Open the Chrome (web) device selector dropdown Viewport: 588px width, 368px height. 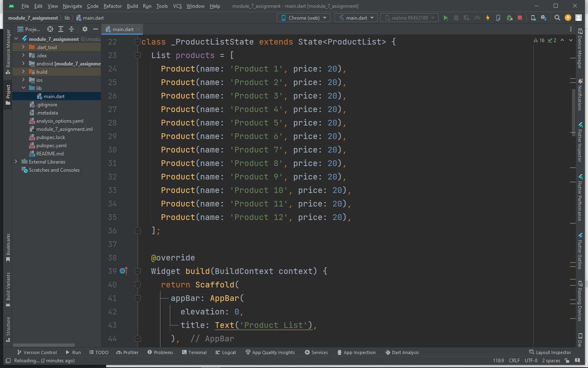tap(303, 18)
